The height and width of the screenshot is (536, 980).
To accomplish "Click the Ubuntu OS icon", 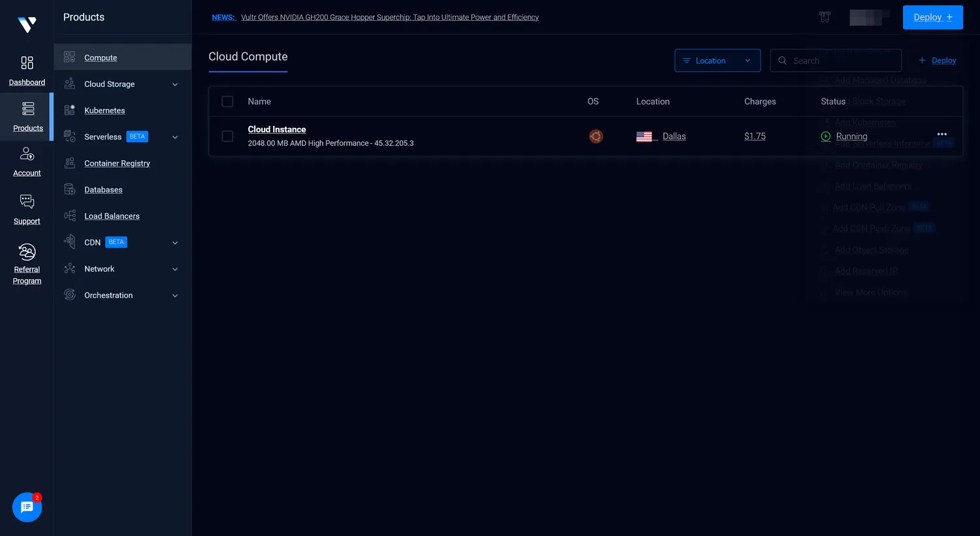I will point(596,136).
